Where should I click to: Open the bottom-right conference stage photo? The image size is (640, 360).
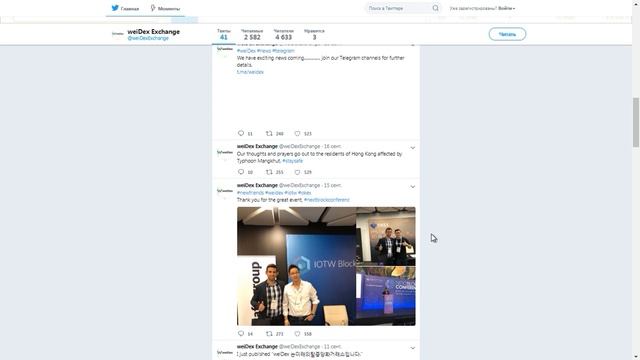coord(386,296)
